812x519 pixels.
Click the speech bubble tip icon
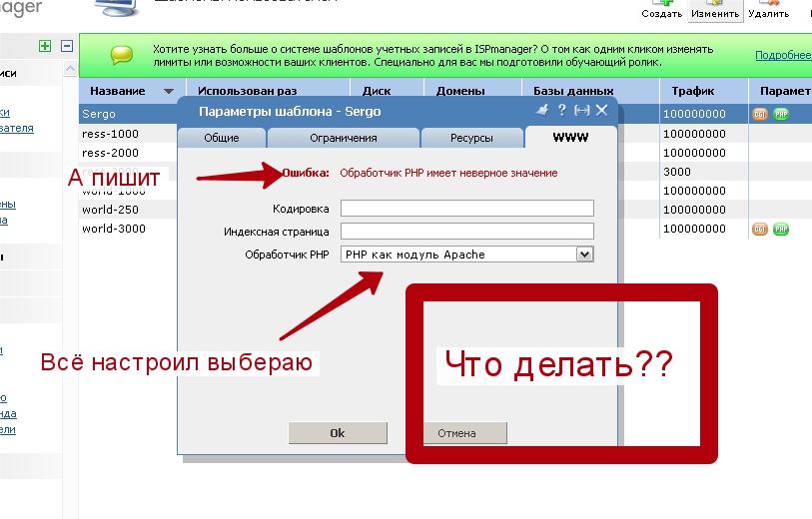121,55
